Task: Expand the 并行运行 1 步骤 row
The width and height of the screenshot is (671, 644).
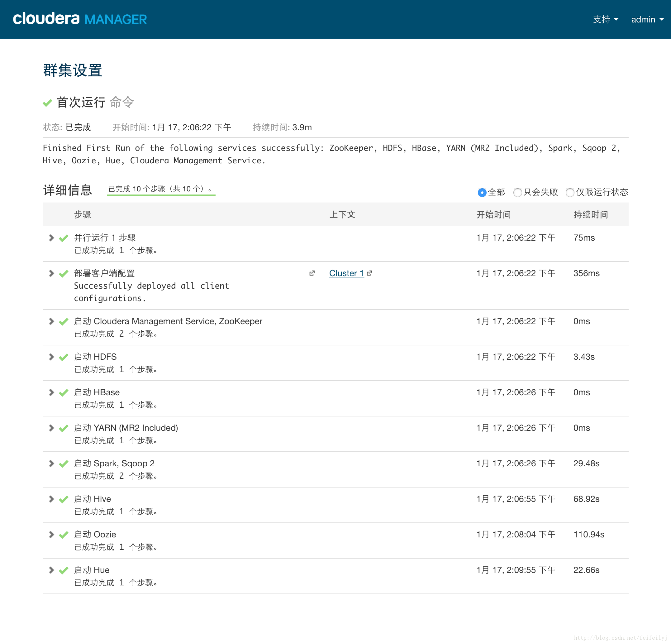Action: [51, 238]
